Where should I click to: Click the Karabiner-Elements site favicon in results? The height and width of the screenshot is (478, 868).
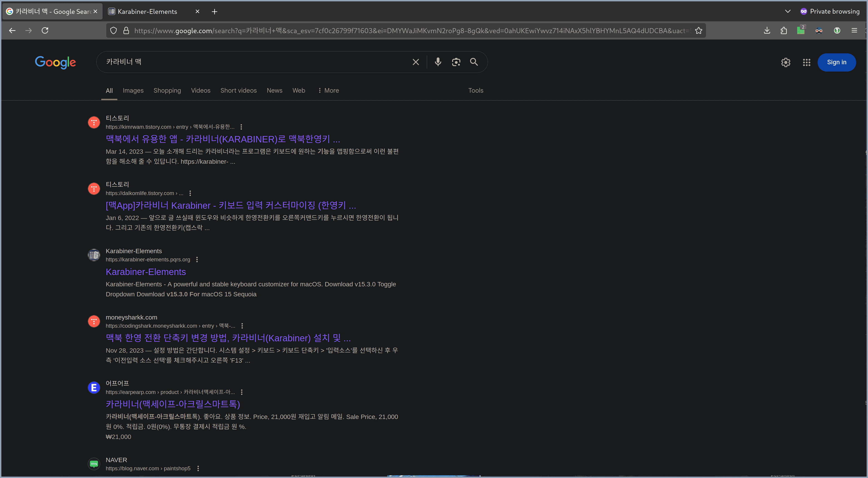[x=94, y=255]
